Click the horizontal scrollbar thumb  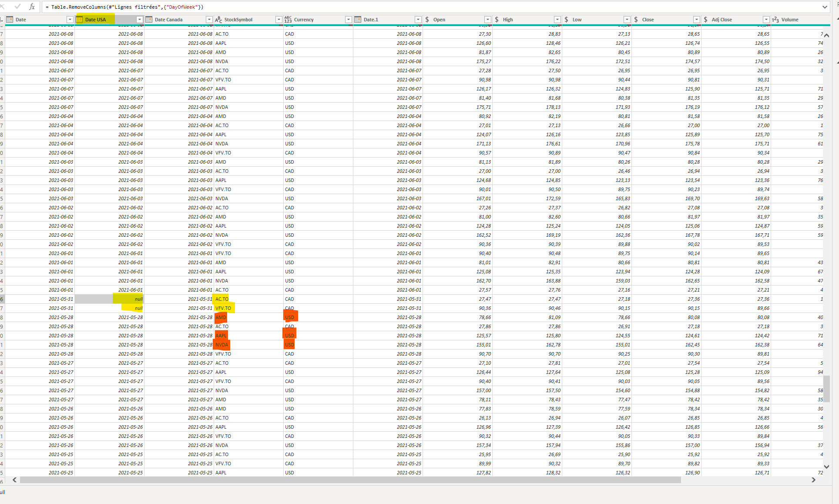[x=350, y=480]
